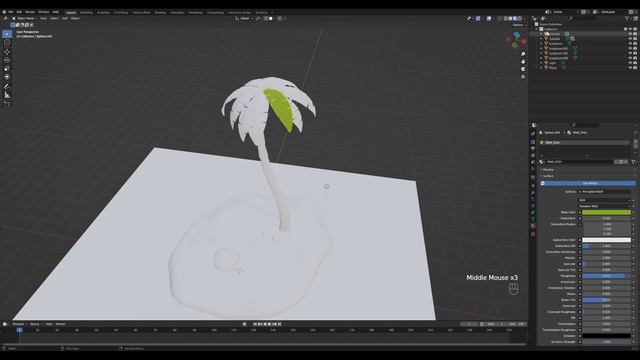Image resolution: width=640 pixels, height=360 pixels.
Task: Switch to the Modeling workspace tab
Action: 86,13
